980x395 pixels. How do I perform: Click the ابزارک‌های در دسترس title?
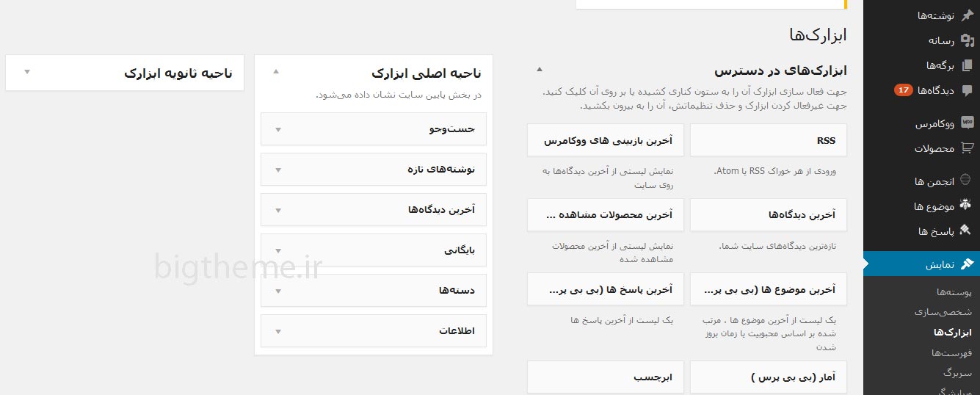coord(780,71)
